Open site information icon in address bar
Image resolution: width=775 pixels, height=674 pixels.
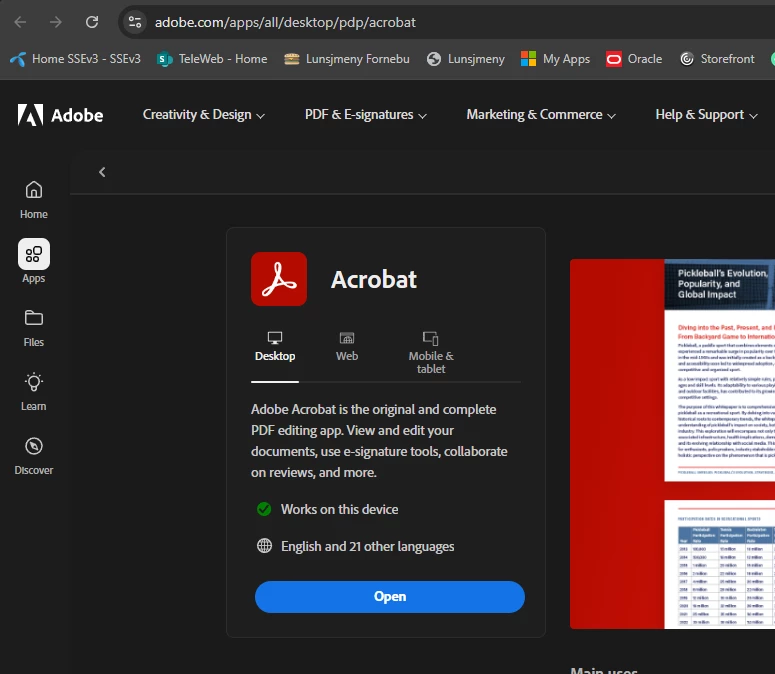pyautogui.click(x=135, y=22)
